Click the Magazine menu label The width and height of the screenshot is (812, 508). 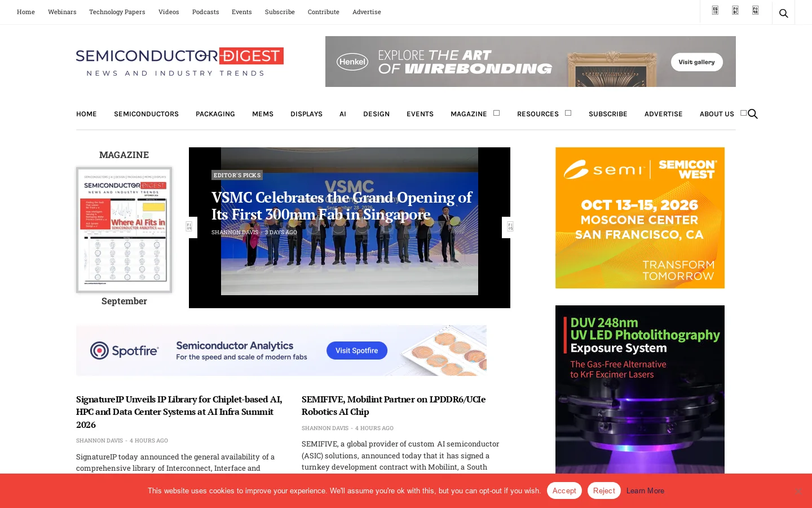tap(469, 114)
